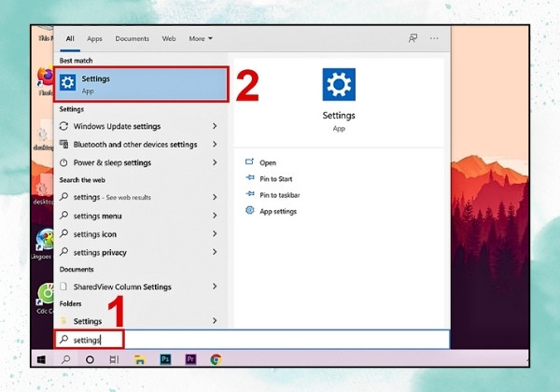Select Windows Update settings result
Image resolution: width=560 pixels, height=392 pixels.
[141, 126]
